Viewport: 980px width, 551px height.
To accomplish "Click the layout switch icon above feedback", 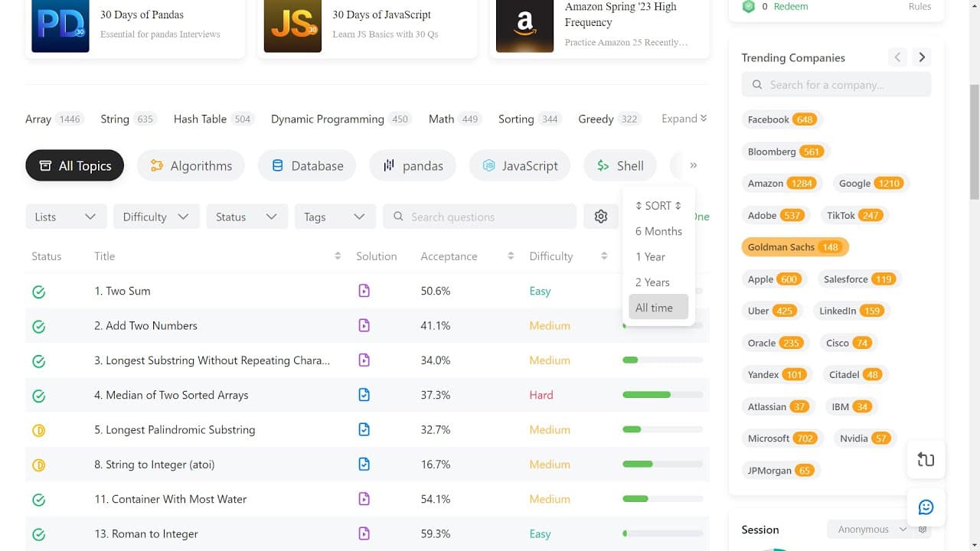I will pos(926,459).
